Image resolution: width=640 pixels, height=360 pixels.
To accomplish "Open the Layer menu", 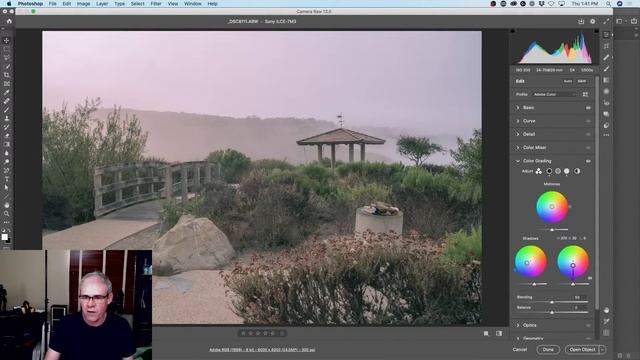I will [x=102, y=4].
